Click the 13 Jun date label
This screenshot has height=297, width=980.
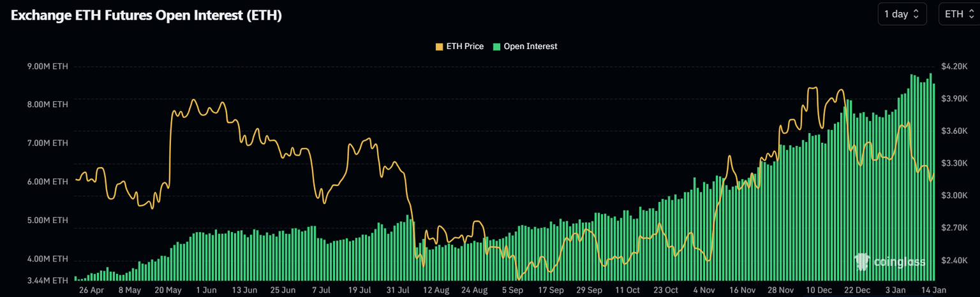pyautogui.click(x=244, y=289)
